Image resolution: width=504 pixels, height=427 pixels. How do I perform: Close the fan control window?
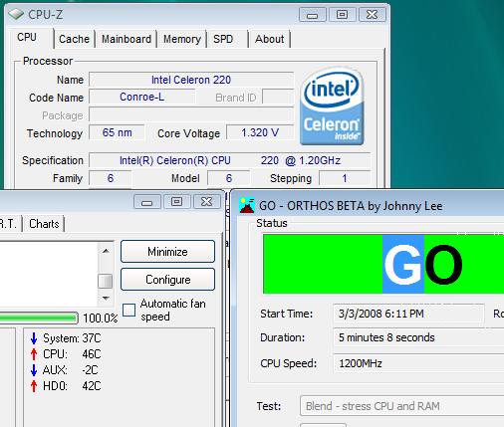click(206, 202)
